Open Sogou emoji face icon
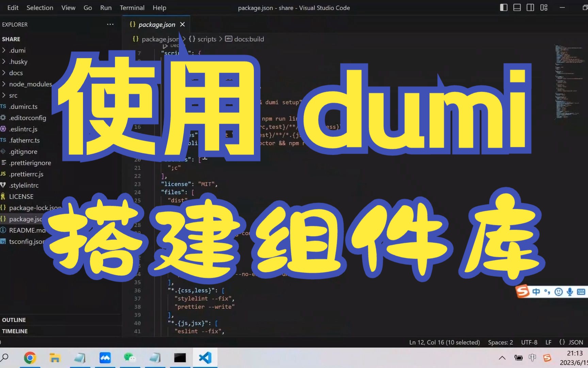Screen dimensions: 588x368 (x=558, y=292)
